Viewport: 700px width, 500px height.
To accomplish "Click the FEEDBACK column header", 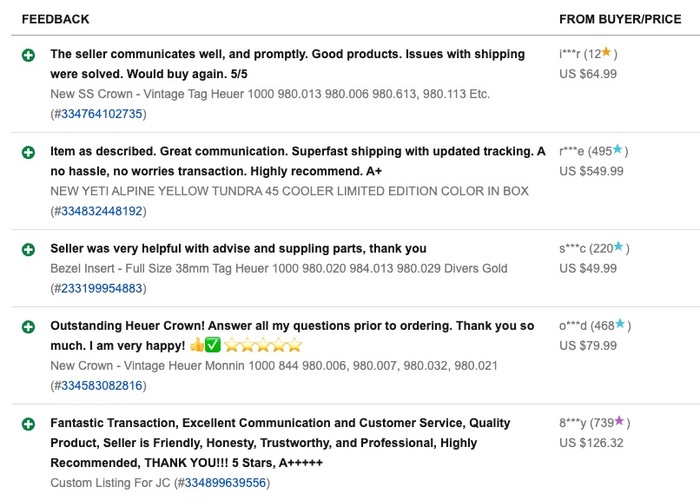I will (55, 19).
